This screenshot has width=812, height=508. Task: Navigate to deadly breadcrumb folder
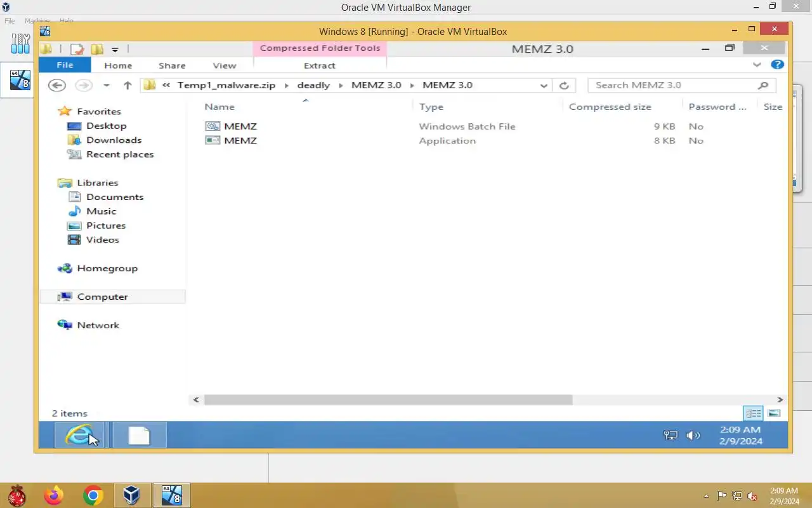point(313,85)
